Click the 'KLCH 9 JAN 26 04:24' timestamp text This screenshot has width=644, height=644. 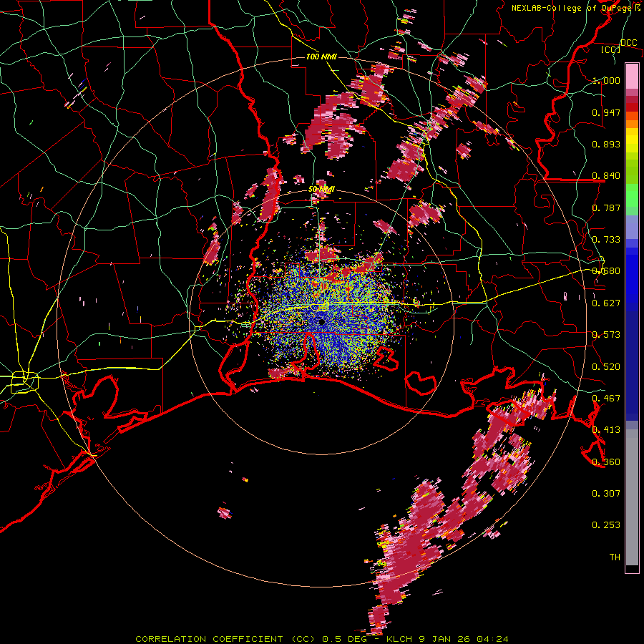click(x=448, y=639)
